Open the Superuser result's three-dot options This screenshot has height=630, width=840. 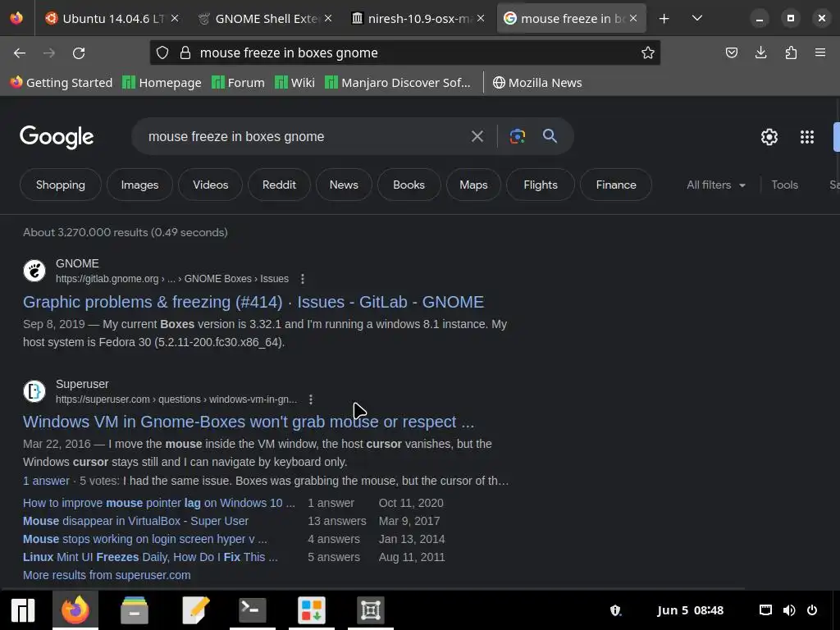click(311, 399)
